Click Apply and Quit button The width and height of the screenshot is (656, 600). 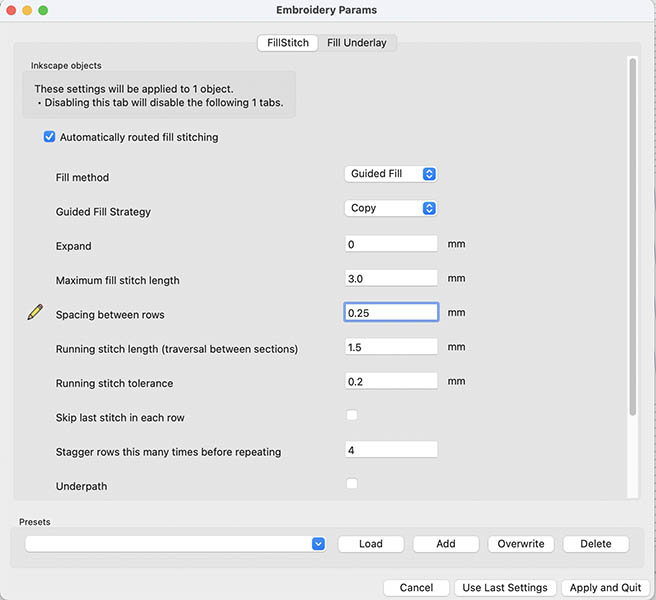(606, 588)
